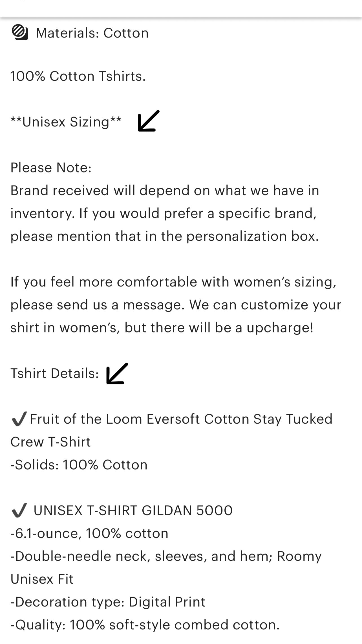Click the "Decoration type: Digital Print" line
This screenshot has height=644, width=362.
108,602
